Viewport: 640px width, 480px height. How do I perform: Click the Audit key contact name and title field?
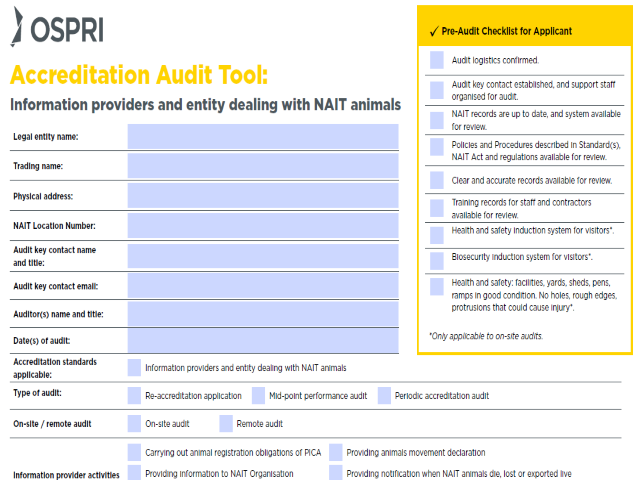(263, 256)
